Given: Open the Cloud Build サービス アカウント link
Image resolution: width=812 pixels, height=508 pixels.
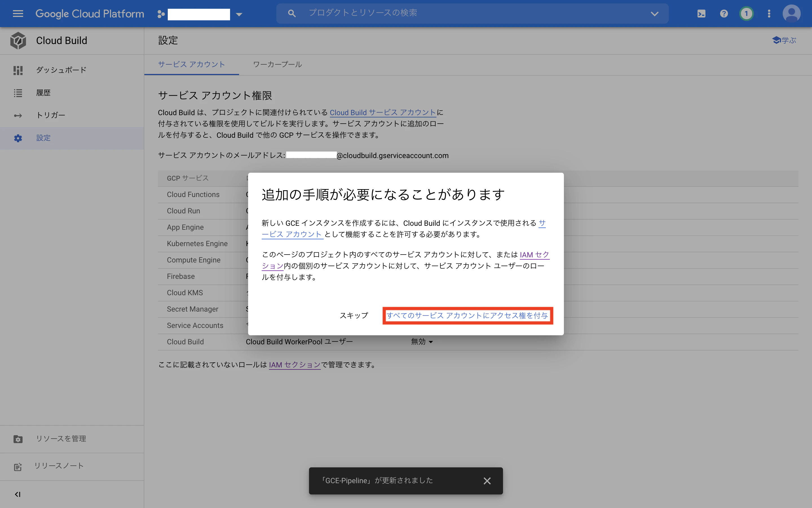Looking at the screenshot, I should [383, 113].
